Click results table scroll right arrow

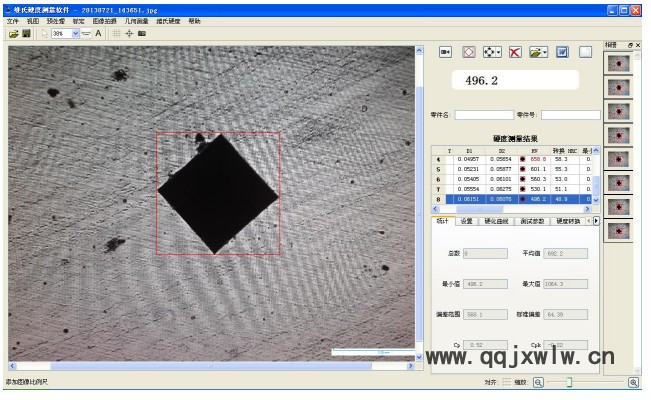(x=587, y=209)
